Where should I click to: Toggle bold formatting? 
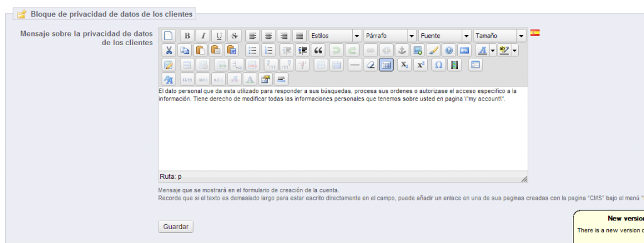click(187, 36)
